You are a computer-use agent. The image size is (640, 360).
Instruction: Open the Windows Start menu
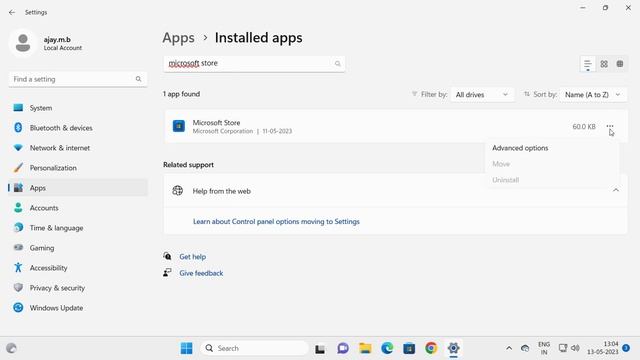point(187,348)
